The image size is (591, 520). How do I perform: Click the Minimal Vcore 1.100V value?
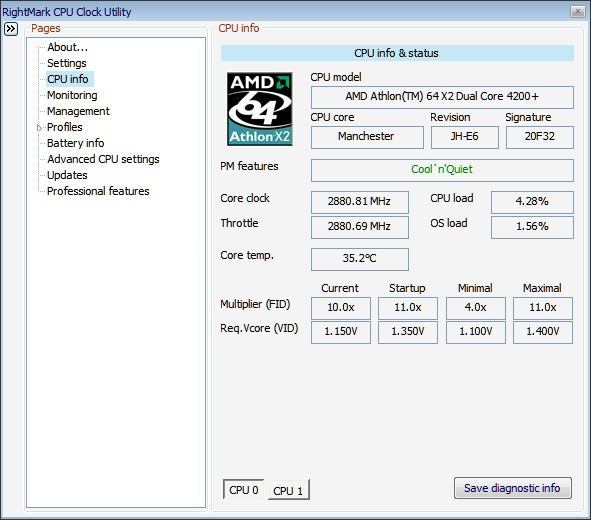(476, 332)
